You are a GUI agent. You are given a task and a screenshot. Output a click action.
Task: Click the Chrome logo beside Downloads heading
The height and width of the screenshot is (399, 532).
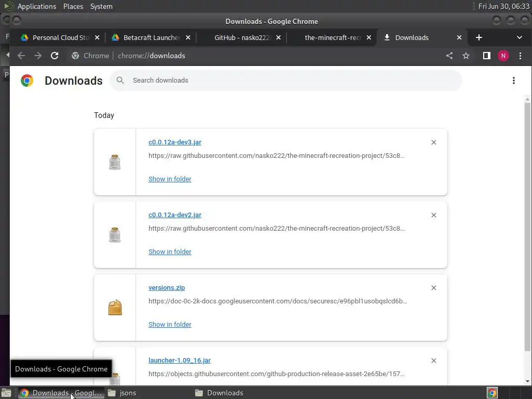[27, 81]
